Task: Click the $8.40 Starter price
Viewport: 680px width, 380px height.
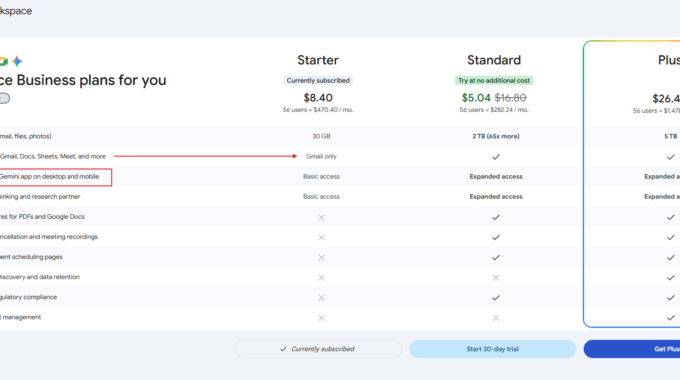Action: point(318,98)
